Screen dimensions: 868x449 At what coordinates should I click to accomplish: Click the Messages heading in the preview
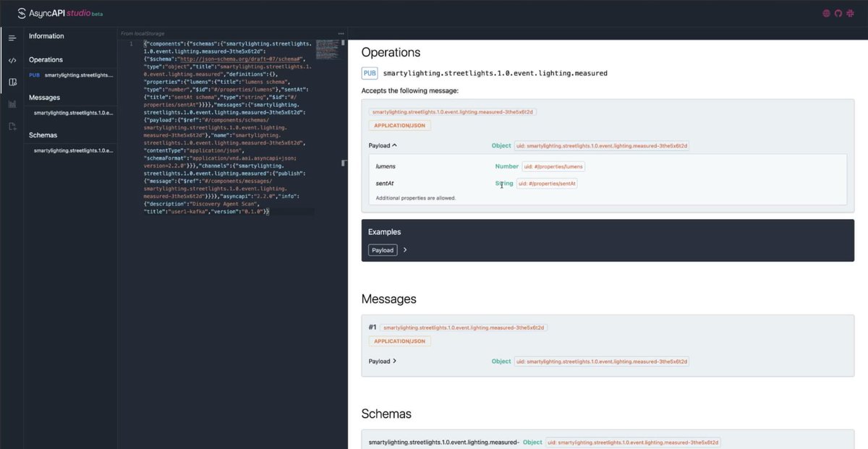click(388, 299)
